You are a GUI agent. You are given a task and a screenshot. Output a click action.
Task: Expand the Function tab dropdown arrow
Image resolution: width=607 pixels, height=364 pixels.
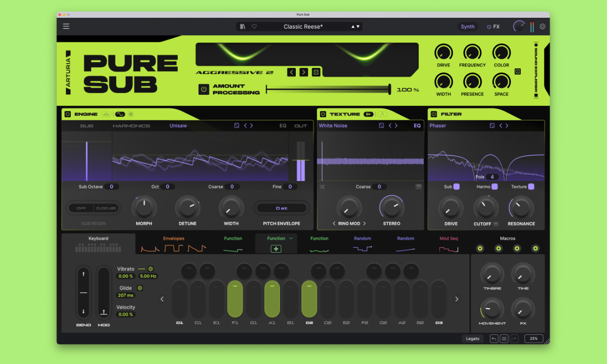pyautogui.click(x=291, y=238)
